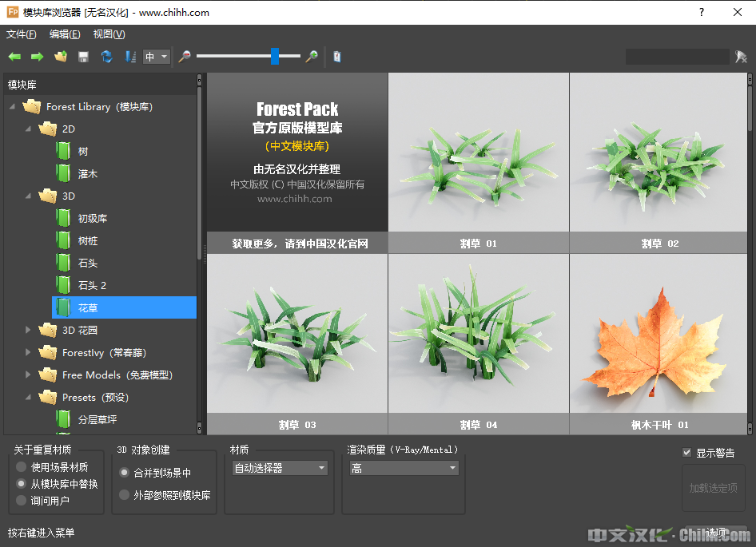Select the 枫木干叶 01 maple leaf thumbnail
The width and height of the screenshot is (756, 547).
(659, 343)
